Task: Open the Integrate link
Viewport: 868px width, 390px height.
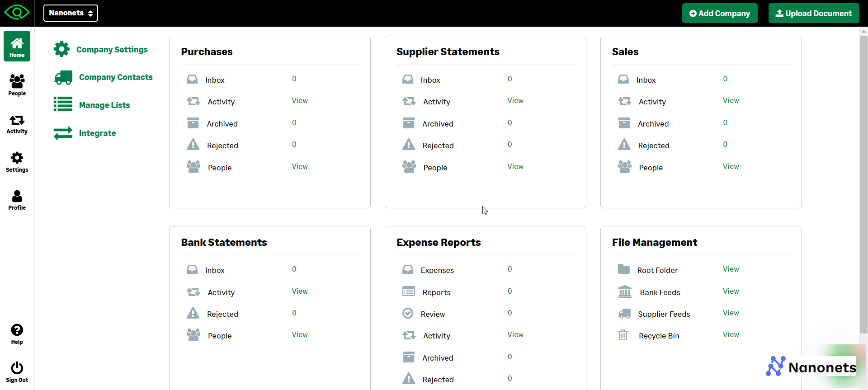Action: [x=85, y=133]
